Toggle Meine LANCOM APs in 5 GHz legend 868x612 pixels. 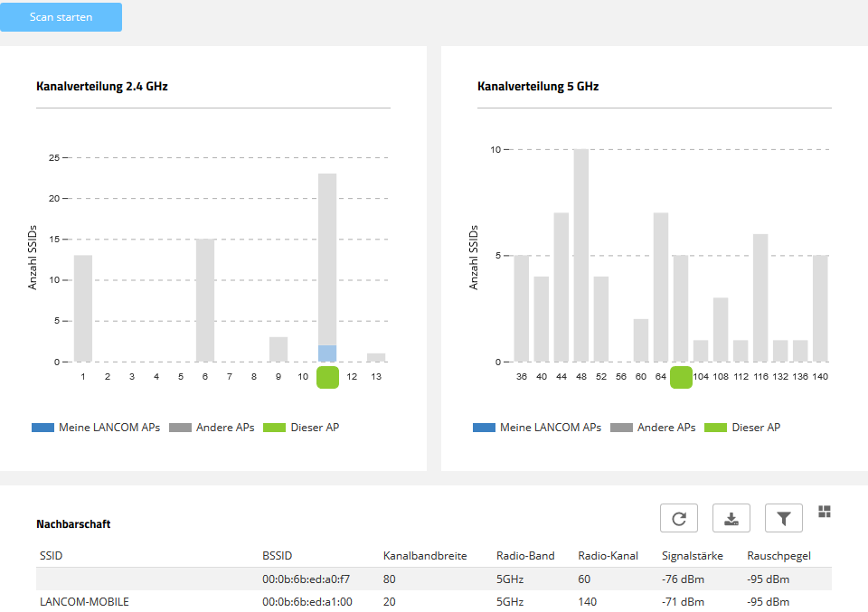[537, 427]
